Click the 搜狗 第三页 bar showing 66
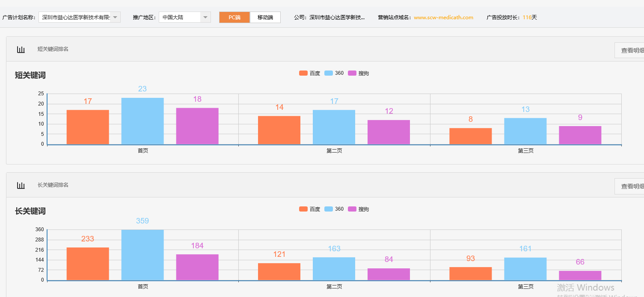The image size is (644, 297). [580, 276]
